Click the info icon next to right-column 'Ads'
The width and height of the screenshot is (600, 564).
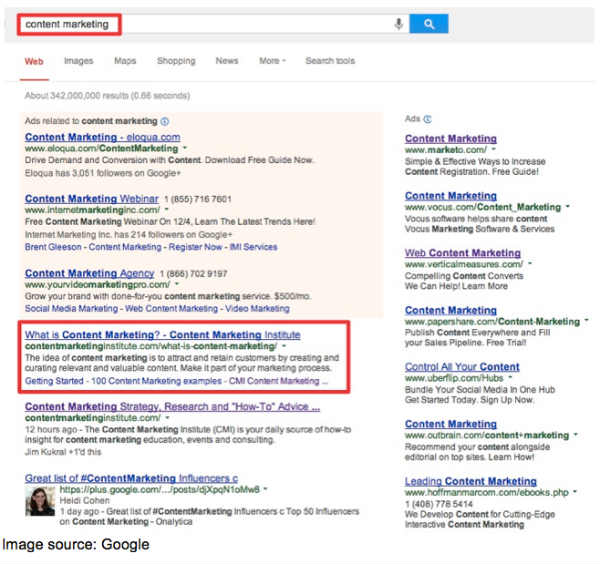click(427, 119)
